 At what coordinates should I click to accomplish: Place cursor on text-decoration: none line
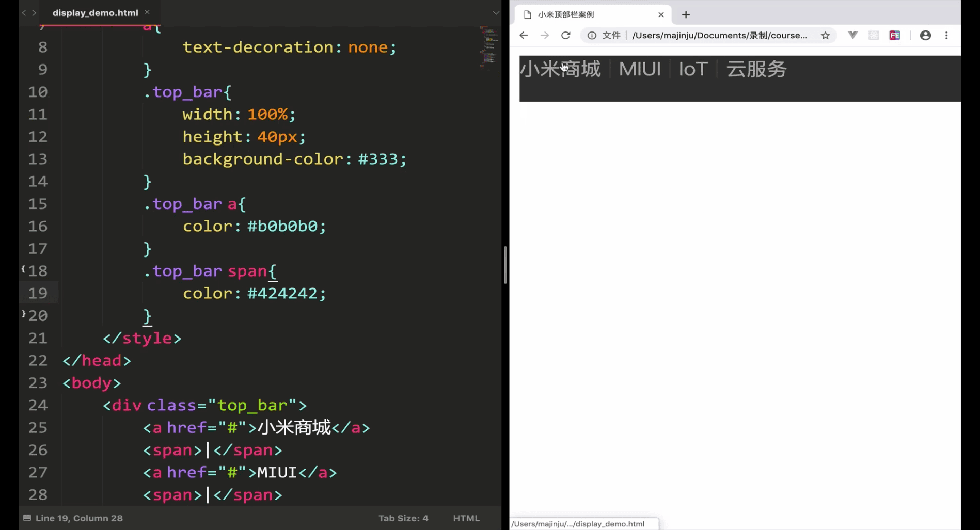click(290, 47)
